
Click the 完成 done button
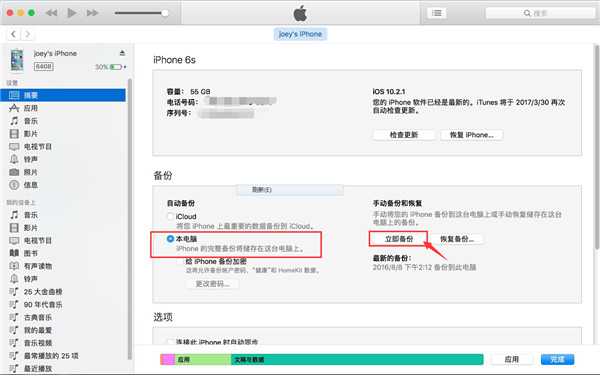point(557,359)
